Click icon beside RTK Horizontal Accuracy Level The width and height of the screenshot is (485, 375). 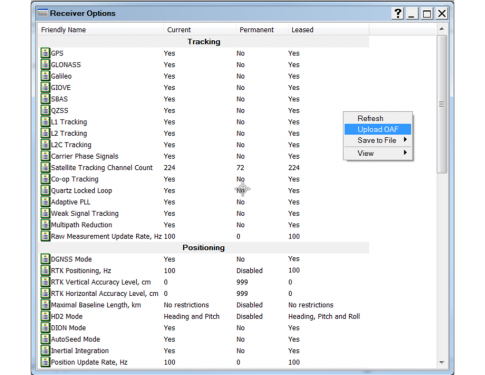coord(45,293)
